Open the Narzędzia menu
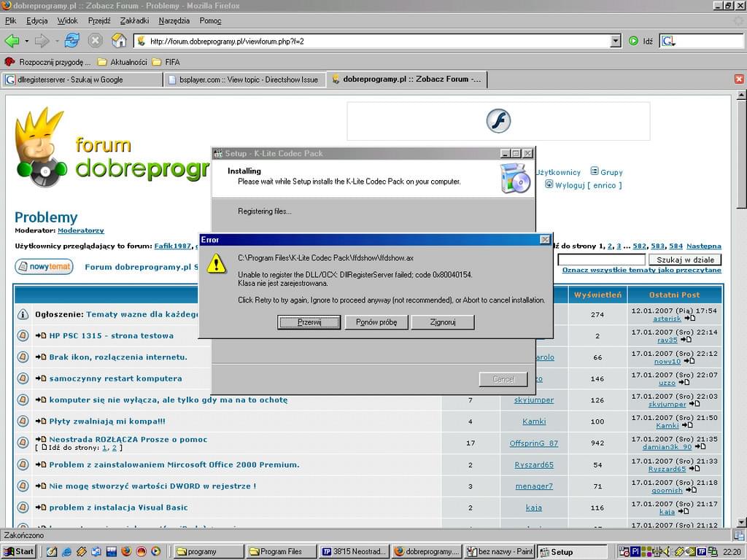The image size is (747, 560). click(x=174, y=20)
